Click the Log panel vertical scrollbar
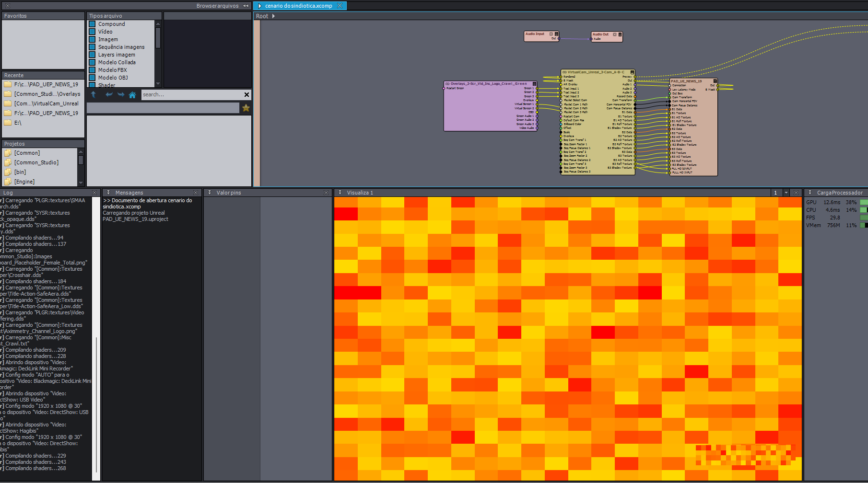 [x=96, y=405]
